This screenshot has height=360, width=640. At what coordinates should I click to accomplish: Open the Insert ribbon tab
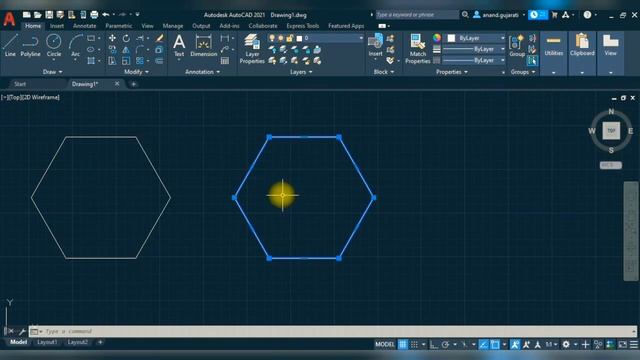(x=57, y=26)
